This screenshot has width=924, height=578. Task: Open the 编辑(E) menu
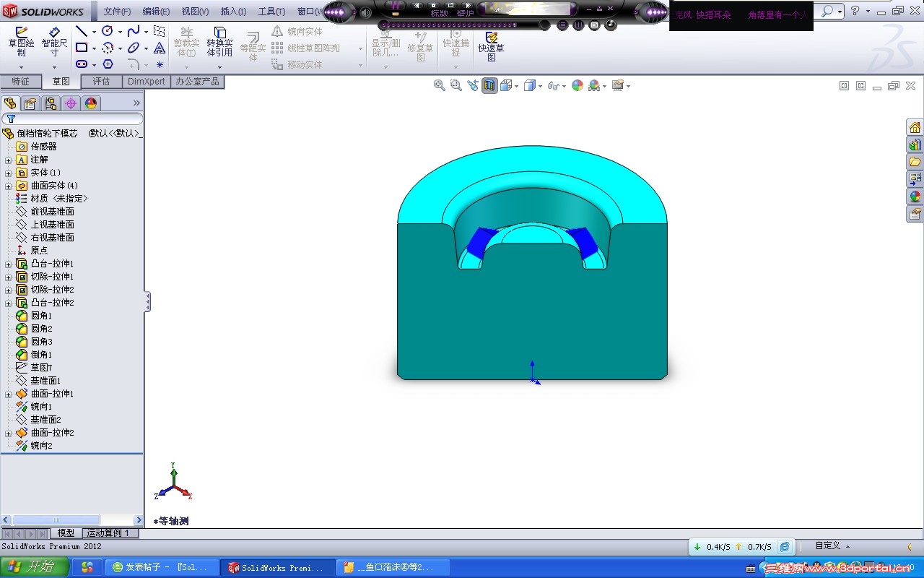(x=156, y=12)
